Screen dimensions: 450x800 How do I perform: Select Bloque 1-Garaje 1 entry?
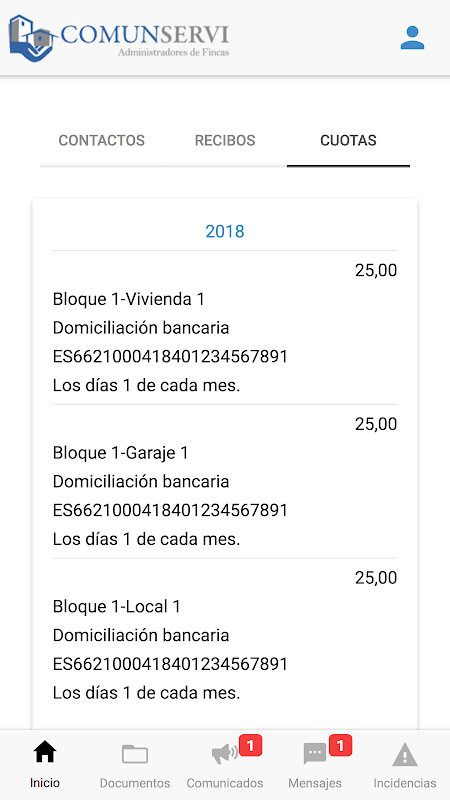[x=225, y=481]
